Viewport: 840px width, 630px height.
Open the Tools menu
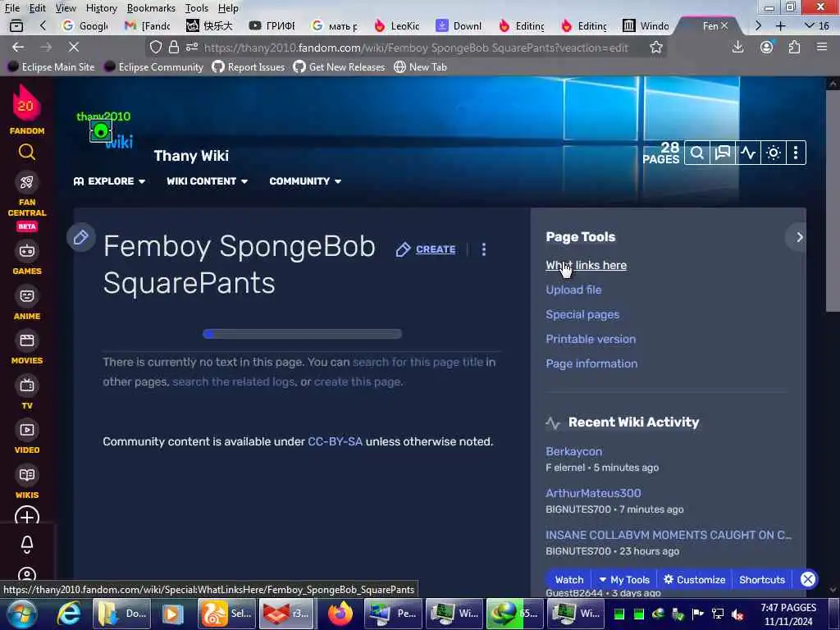click(x=197, y=8)
